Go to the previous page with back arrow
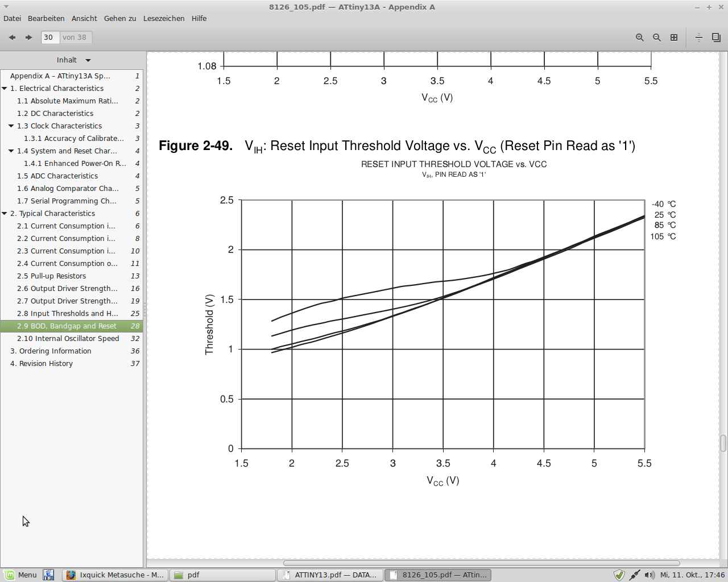The height and width of the screenshot is (582, 728). point(12,38)
